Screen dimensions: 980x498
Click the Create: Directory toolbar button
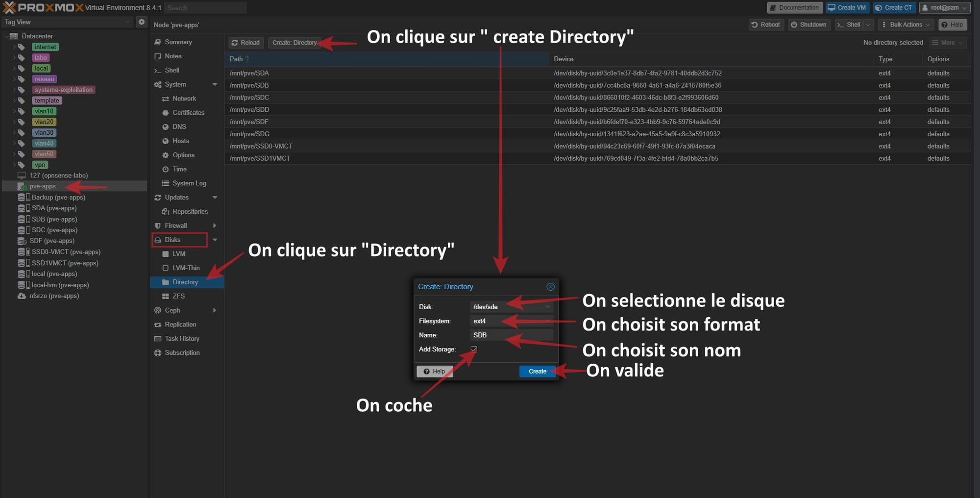[294, 43]
